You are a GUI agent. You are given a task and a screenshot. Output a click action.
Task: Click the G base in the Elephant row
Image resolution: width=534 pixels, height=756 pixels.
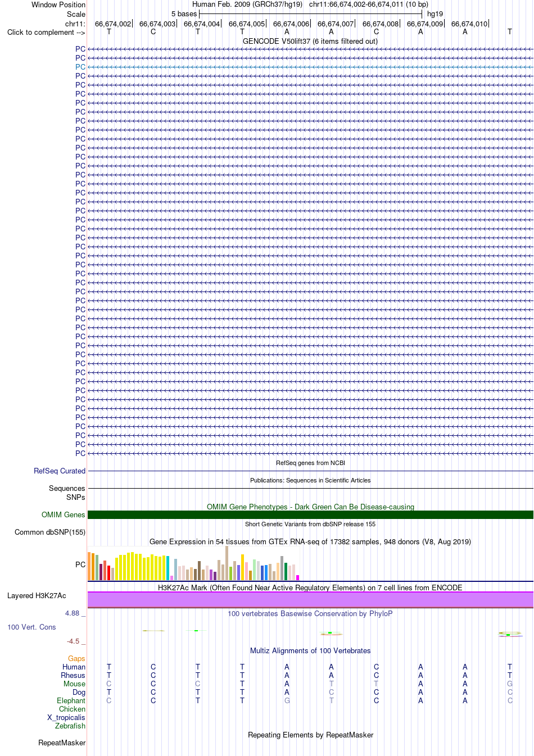[x=287, y=700]
